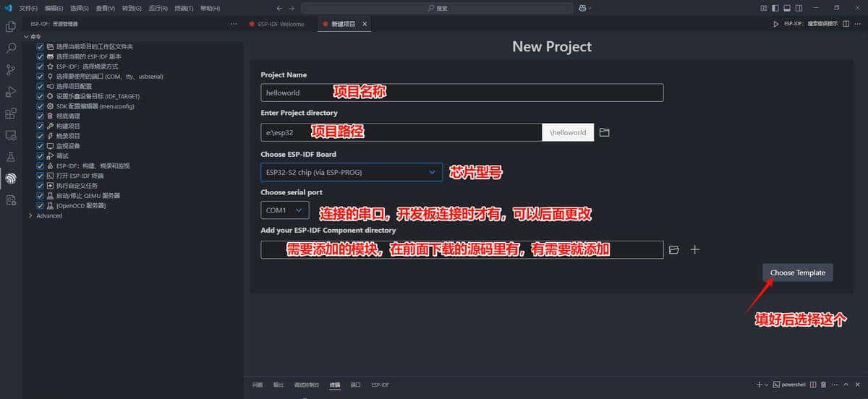Split the terminal with split icon
This screenshot has height=399, width=868.
(813, 385)
